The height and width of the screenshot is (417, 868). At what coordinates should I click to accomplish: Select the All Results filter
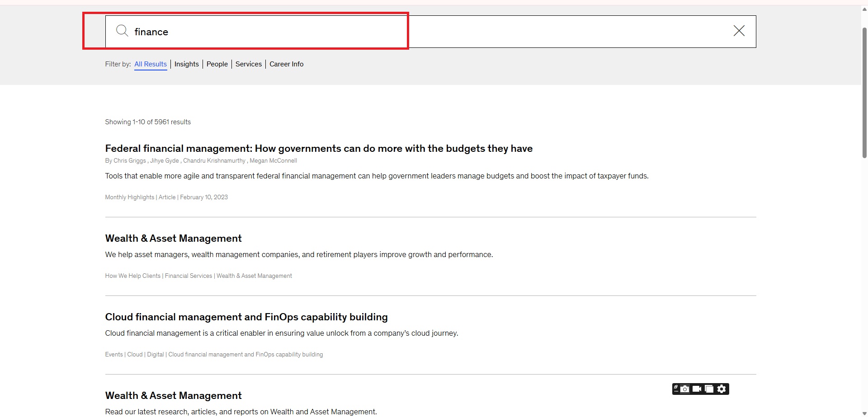pos(151,64)
